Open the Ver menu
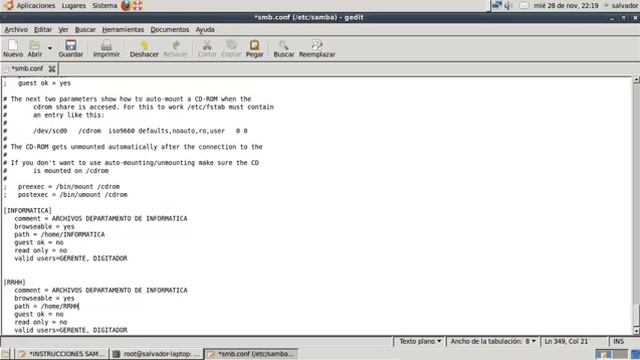 (63, 29)
